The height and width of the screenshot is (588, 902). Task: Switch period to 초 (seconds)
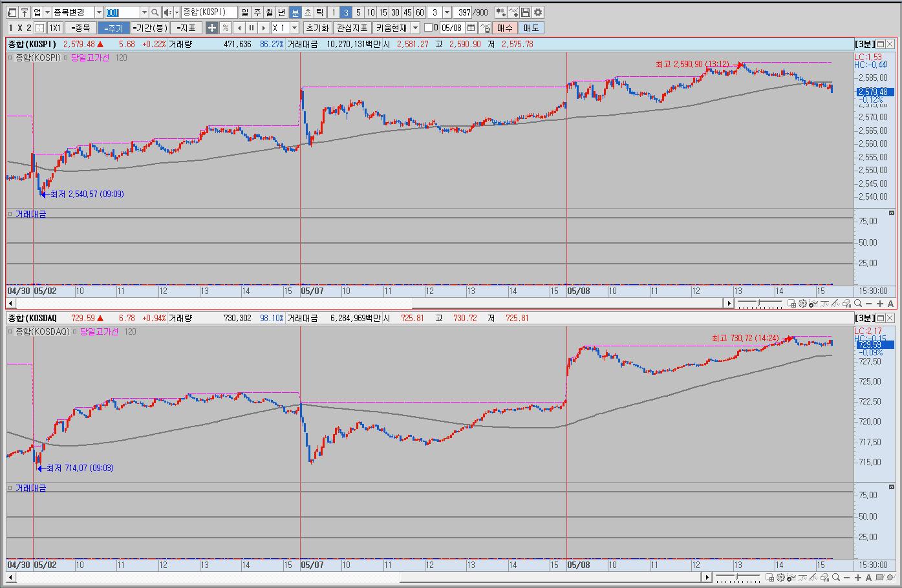pos(307,12)
